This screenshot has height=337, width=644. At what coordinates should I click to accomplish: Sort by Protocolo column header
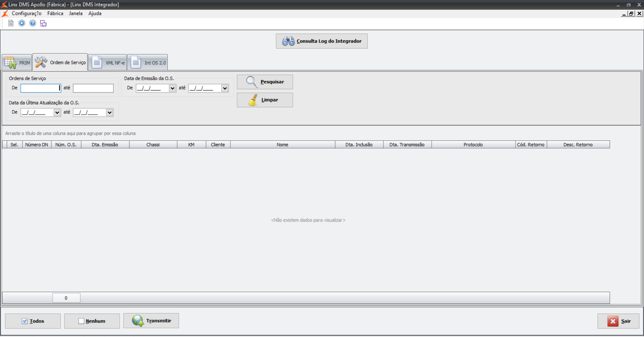pos(473,145)
